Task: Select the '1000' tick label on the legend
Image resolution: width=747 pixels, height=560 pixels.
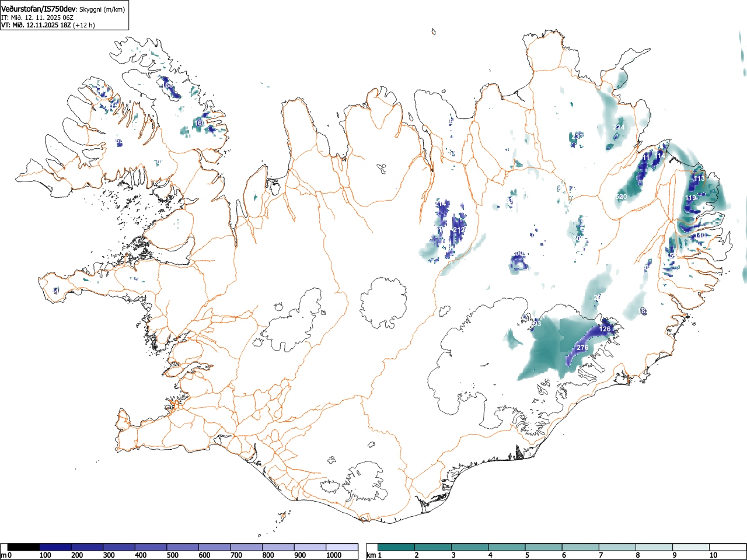Action: coord(334,555)
